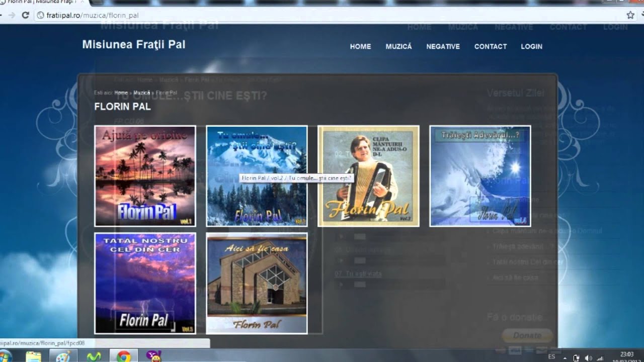The height and width of the screenshot is (362, 644).
Task: Select the Florin Pal breadcrumb text
Action: pyautogui.click(x=166, y=93)
